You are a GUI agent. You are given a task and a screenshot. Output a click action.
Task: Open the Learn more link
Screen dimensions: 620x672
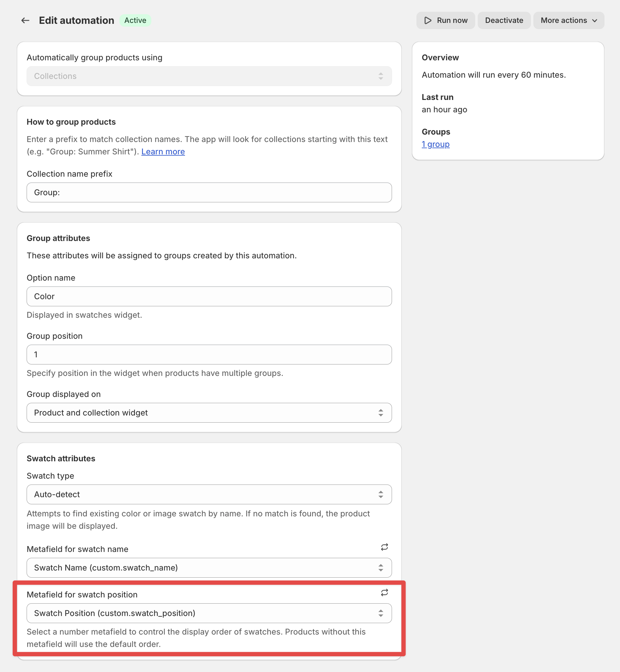[163, 152]
